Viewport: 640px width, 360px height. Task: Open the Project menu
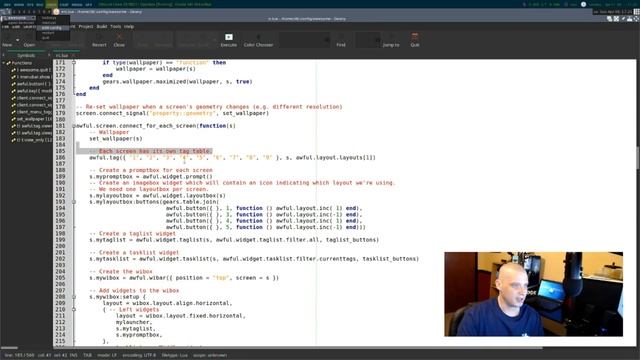click(x=86, y=27)
